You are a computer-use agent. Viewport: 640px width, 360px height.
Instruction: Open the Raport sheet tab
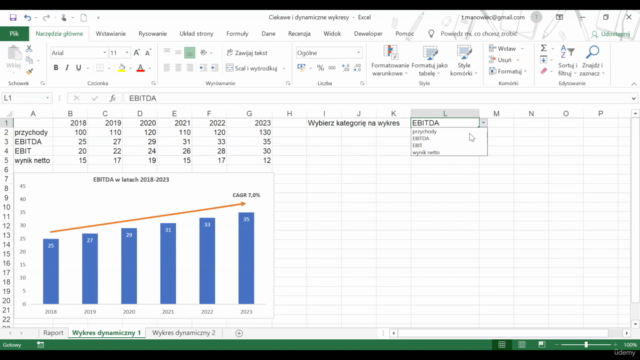pyautogui.click(x=53, y=333)
